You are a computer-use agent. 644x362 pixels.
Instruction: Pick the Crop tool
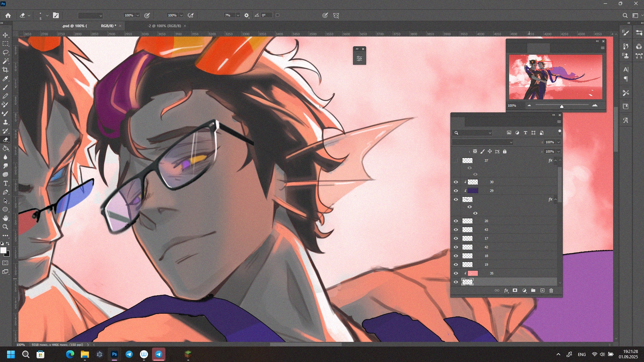tap(5, 70)
